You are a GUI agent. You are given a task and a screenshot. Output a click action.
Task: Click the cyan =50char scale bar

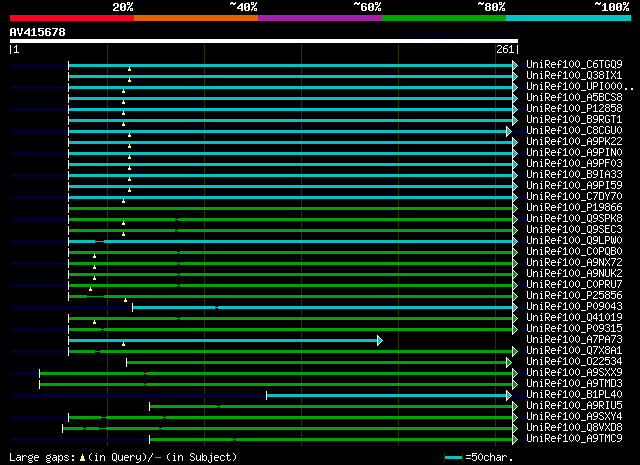[453, 457]
